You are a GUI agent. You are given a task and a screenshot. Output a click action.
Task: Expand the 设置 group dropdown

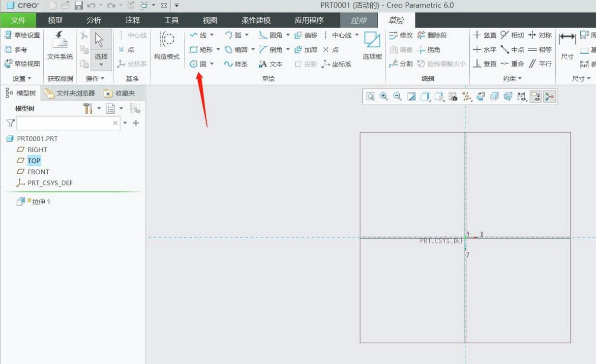click(x=22, y=79)
